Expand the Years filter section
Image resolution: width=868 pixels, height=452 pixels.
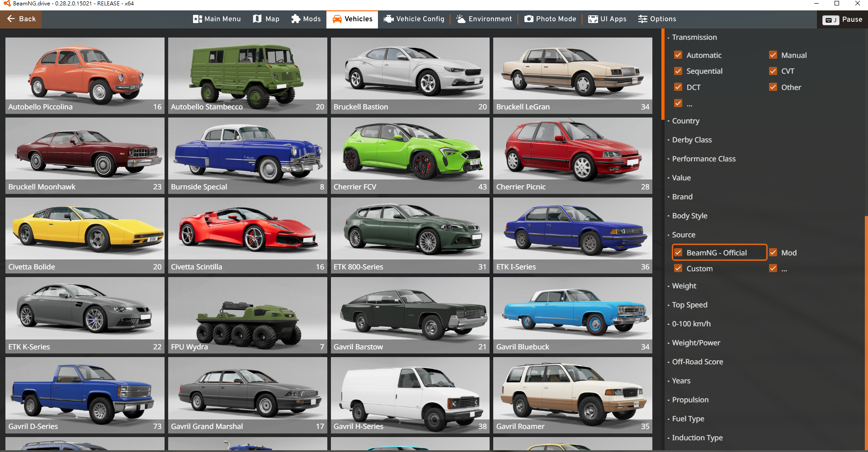681,381
